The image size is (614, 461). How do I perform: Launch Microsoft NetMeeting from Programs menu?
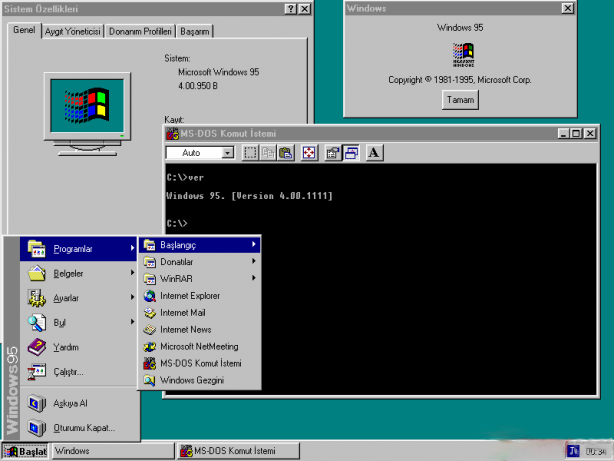coord(200,346)
